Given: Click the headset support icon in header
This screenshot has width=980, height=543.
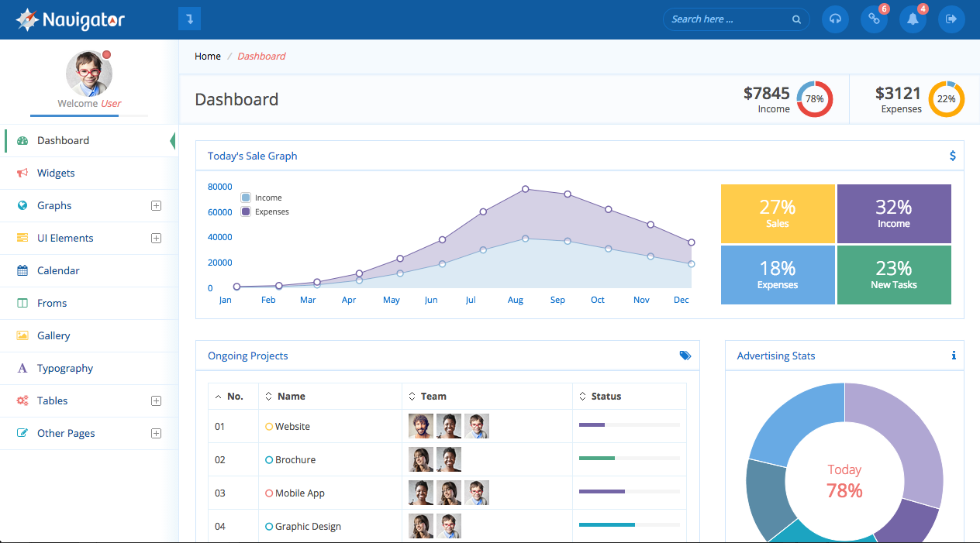Looking at the screenshot, I should [x=835, y=19].
